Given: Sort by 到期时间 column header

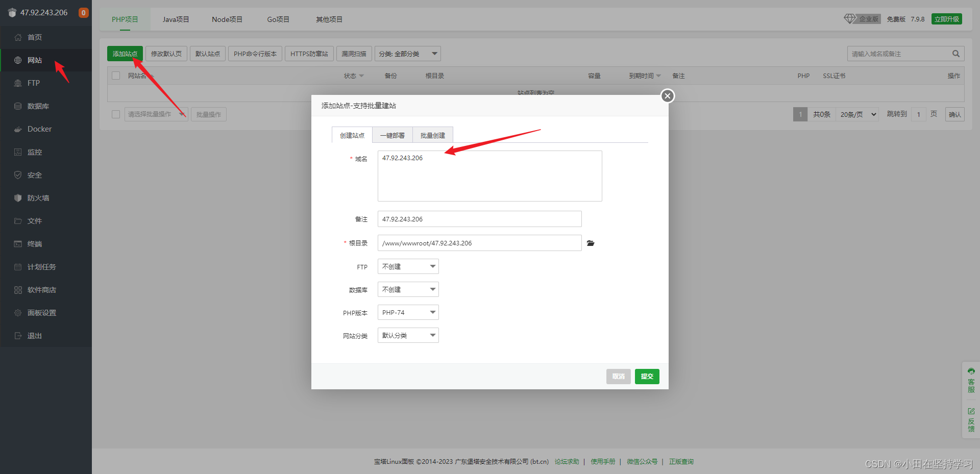Looking at the screenshot, I should tap(645, 76).
